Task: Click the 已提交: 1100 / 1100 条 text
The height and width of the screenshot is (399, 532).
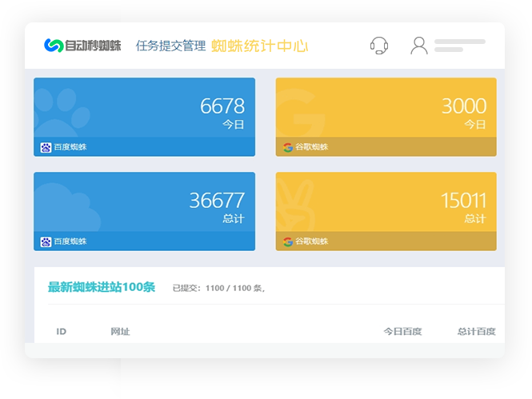Action: point(218,288)
